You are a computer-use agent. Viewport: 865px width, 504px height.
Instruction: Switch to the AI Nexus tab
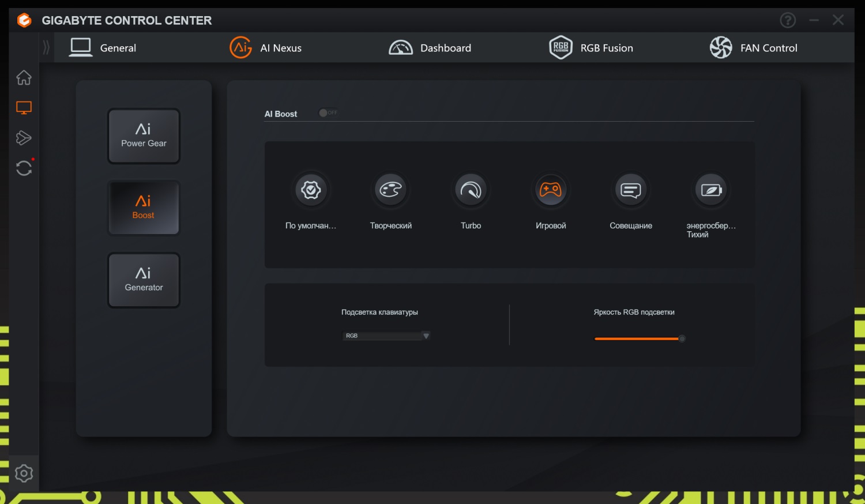(265, 48)
